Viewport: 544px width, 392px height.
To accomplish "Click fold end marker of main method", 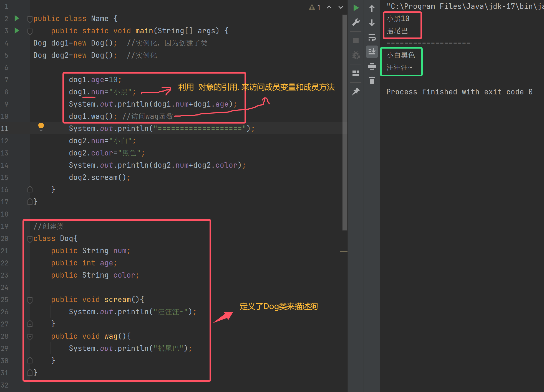I will click(x=30, y=190).
